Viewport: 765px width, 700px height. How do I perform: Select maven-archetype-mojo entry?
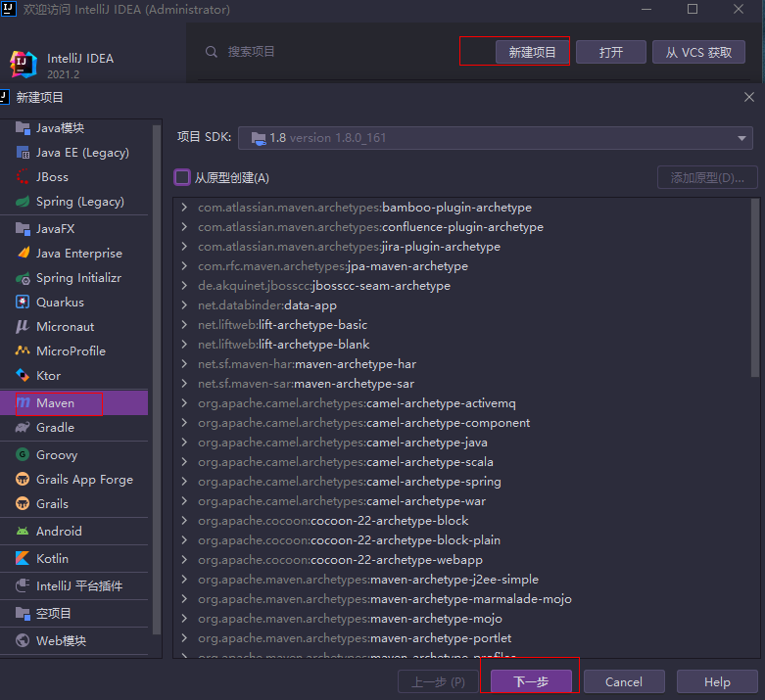coord(350,619)
